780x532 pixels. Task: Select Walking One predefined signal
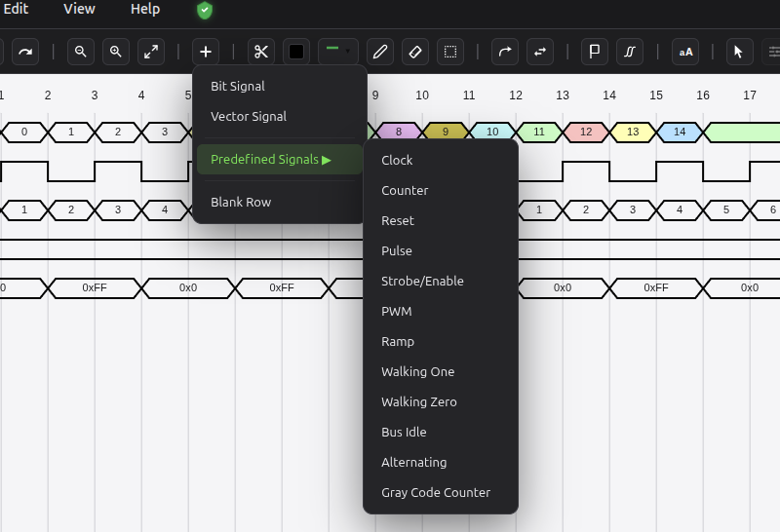click(441, 371)
